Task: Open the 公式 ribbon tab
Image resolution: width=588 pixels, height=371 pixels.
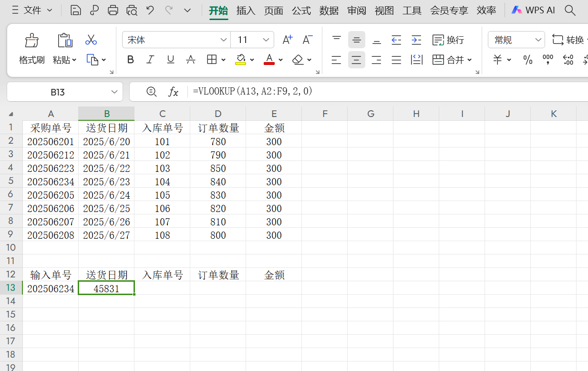Action: click(x=301, y=10)
